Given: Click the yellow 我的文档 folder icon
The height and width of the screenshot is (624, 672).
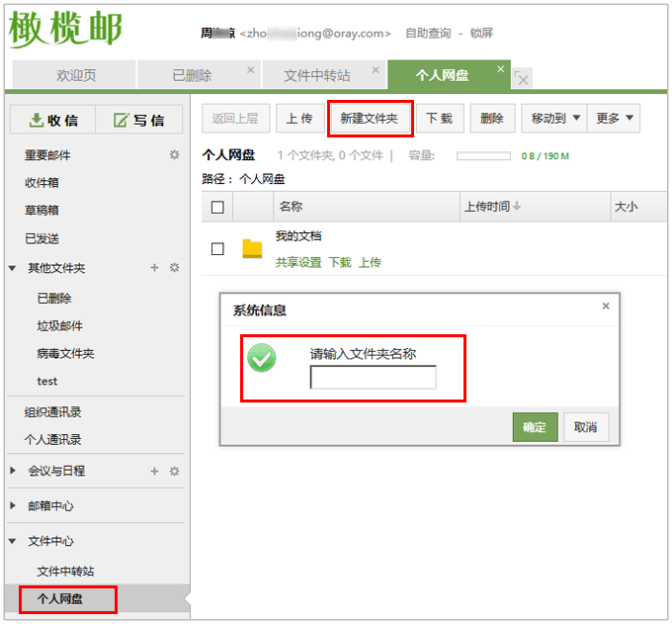Looking at the screenshot, I should [x=252, y=249].
